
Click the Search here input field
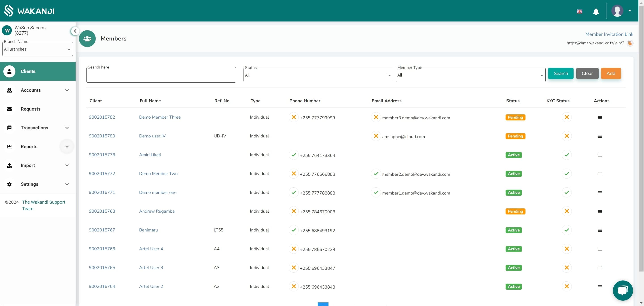(x=161, y=75)
